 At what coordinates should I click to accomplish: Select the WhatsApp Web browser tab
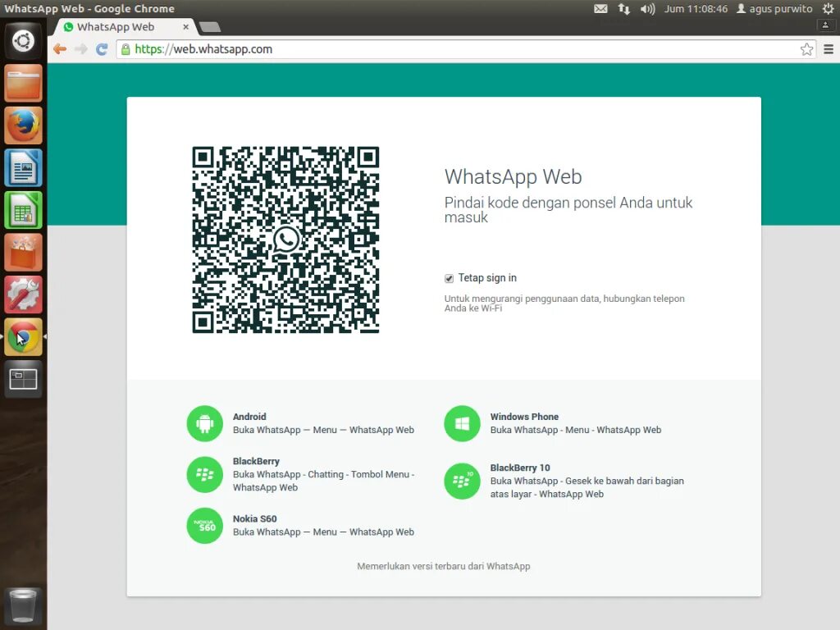coord(126,27)
